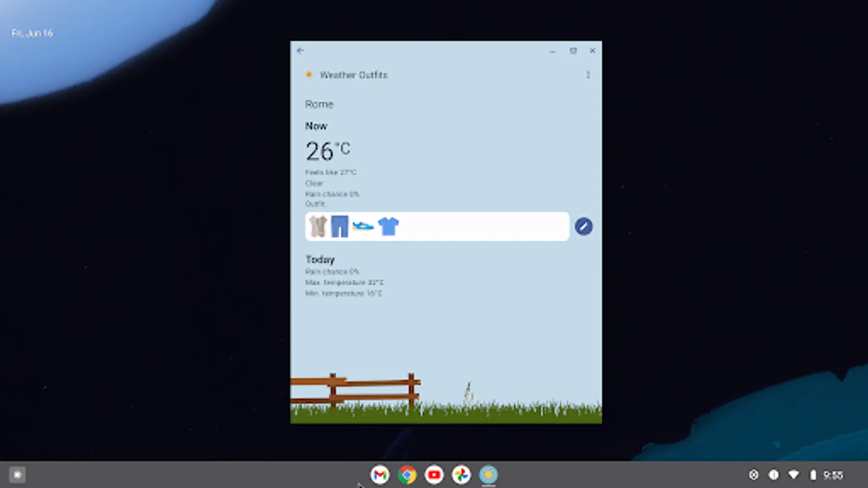Select the blue jeans outfit item
The width and height of the screenshot is (868, 488).
click(340, 227)
